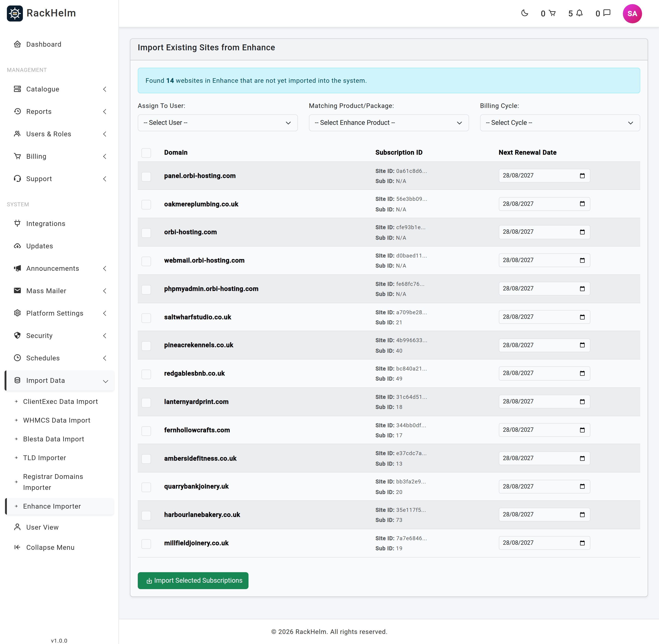Click the Collapse Menu arrow icon

(17, 547)
